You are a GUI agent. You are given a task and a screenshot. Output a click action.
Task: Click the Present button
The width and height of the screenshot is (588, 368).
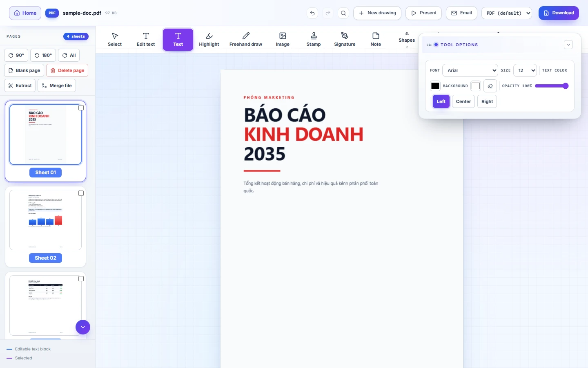[x=423, y=13]
